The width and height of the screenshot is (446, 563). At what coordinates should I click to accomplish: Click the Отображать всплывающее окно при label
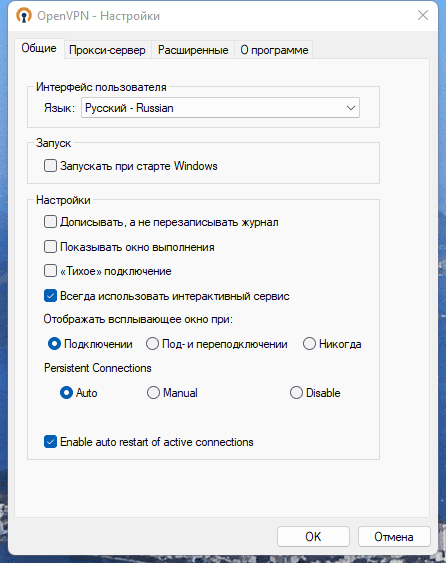click(x=138, y=319)
